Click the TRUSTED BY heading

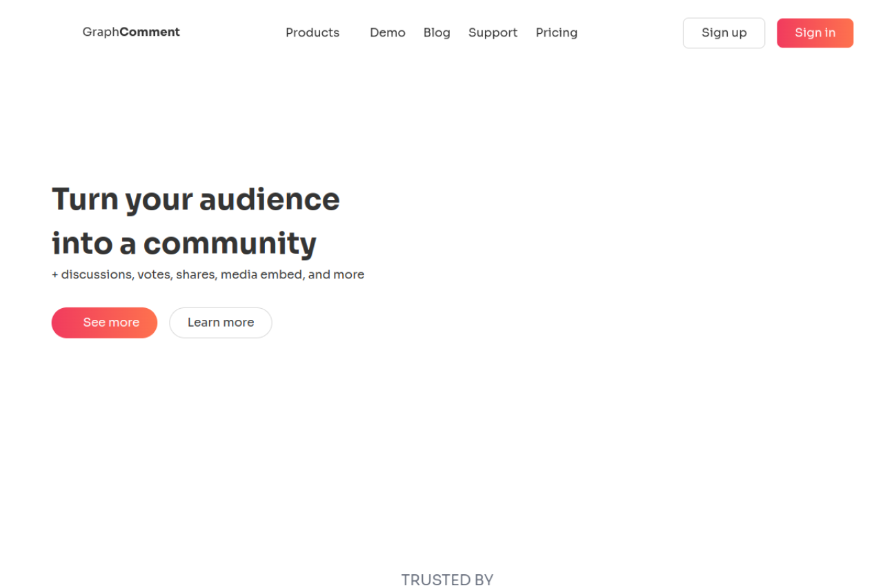point(447,580)
